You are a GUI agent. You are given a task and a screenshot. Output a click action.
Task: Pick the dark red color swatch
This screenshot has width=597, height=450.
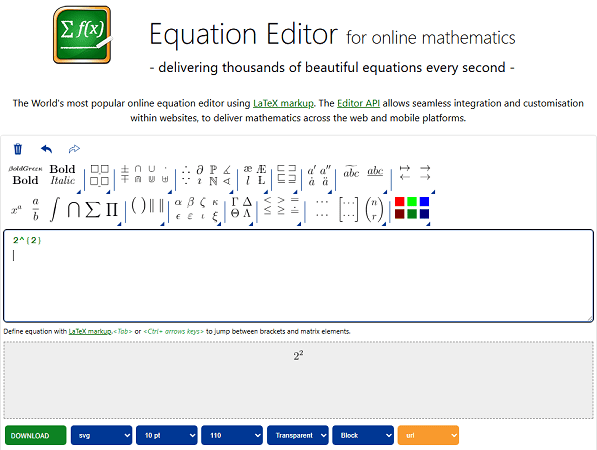tap(399, 214)
